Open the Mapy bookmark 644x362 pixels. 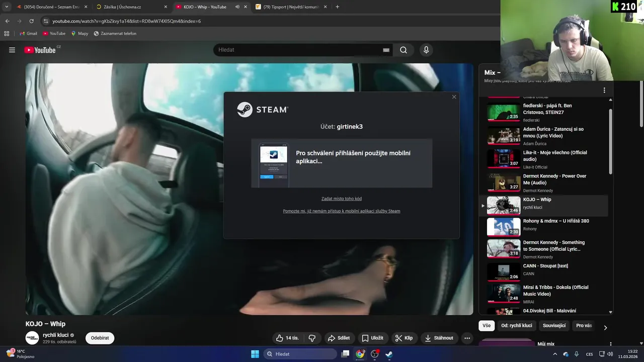pos(79,34)
